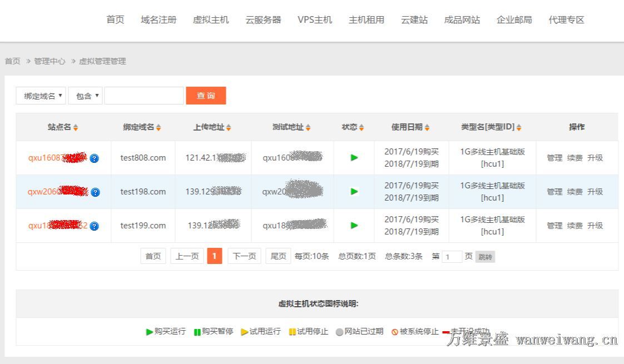Click 首页 breadcrumb link

coord(12,61)
